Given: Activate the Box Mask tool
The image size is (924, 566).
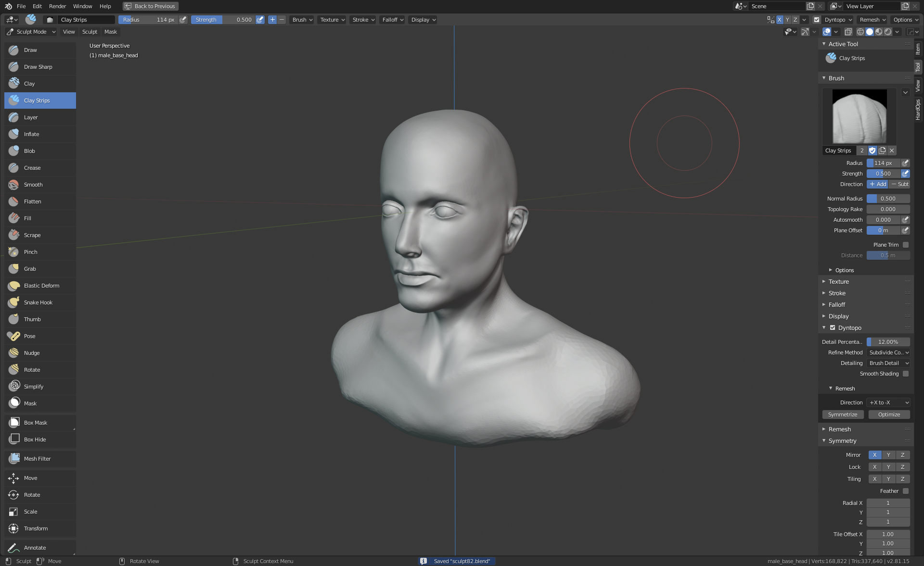Looking at the screenshot, I should 36,423.
